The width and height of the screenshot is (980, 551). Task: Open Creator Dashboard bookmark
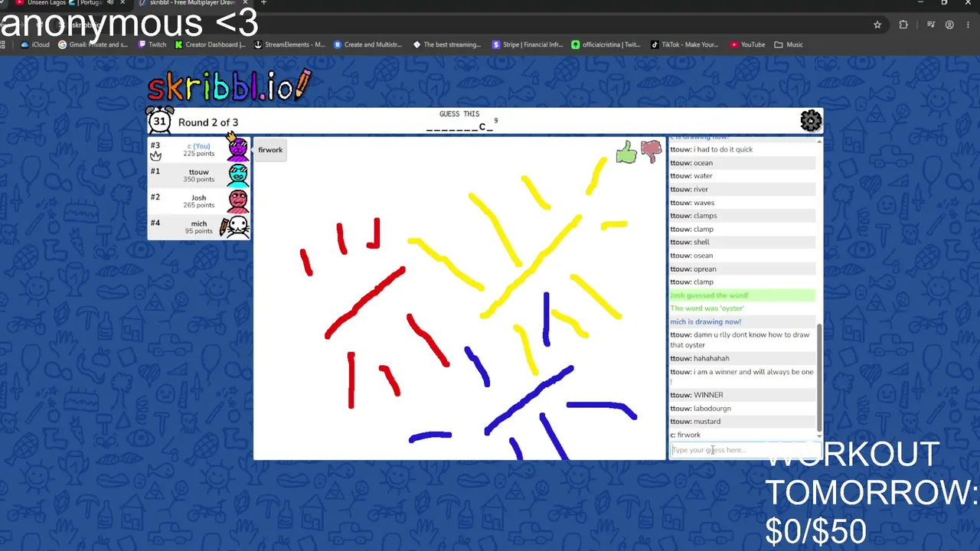click(x=211, y=44)
